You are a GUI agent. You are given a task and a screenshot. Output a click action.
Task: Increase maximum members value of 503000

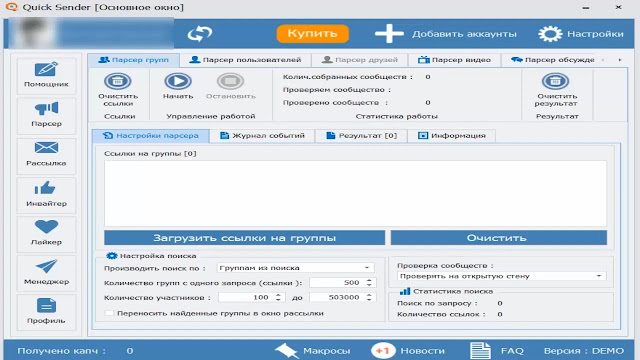(x=369, y=295)
